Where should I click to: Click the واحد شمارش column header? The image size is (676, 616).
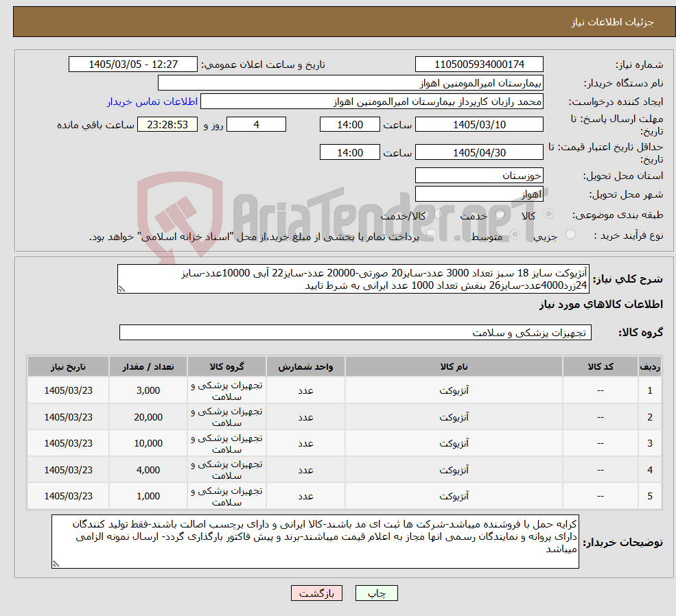[x=305, y=366]
